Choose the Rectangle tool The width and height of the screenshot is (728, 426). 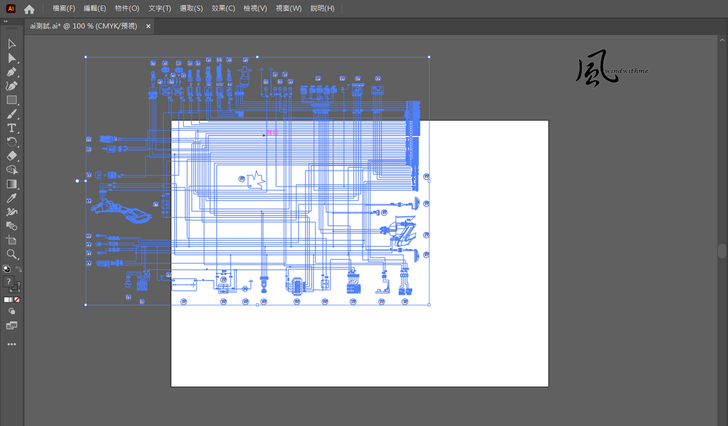(12, 100)
